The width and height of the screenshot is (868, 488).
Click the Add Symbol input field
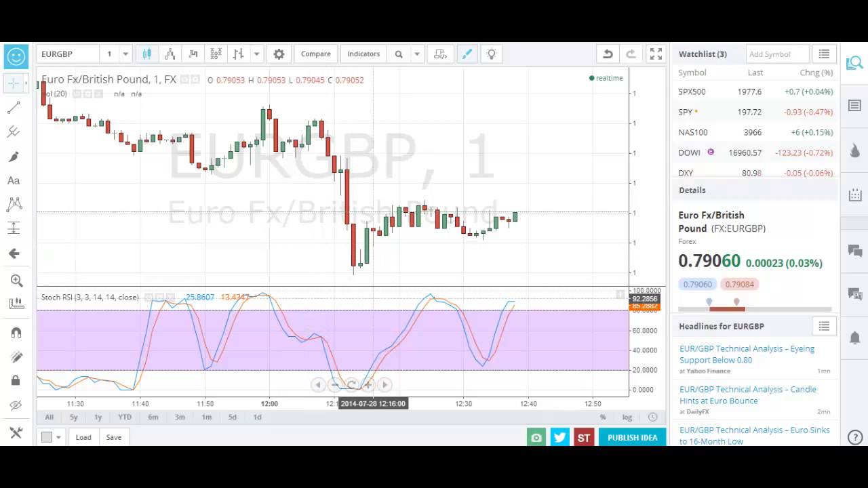tap(777, 54)
